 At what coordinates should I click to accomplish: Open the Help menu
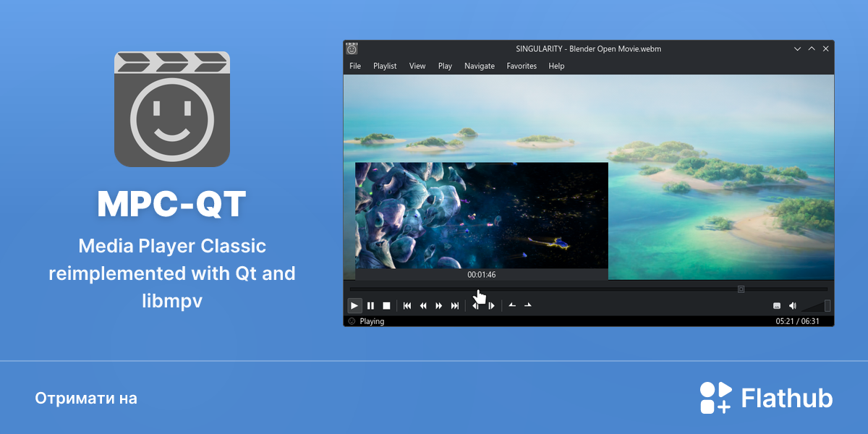pos(556,66)
